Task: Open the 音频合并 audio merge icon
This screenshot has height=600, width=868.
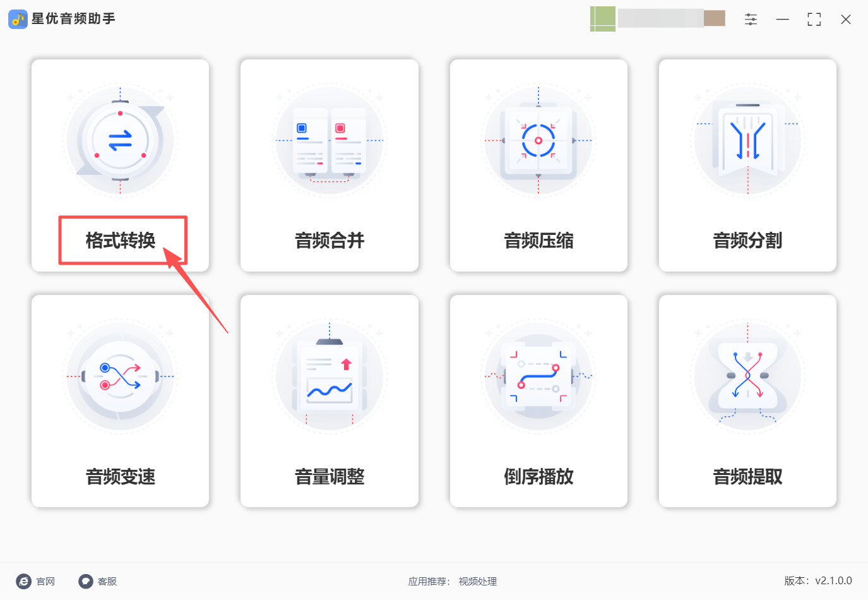Action: (x=330, y=140)
